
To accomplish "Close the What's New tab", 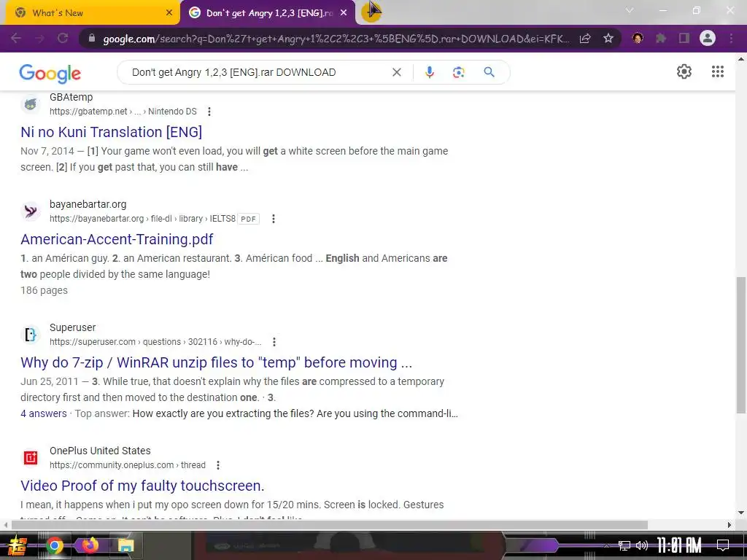I will click(x=169, y=13).
